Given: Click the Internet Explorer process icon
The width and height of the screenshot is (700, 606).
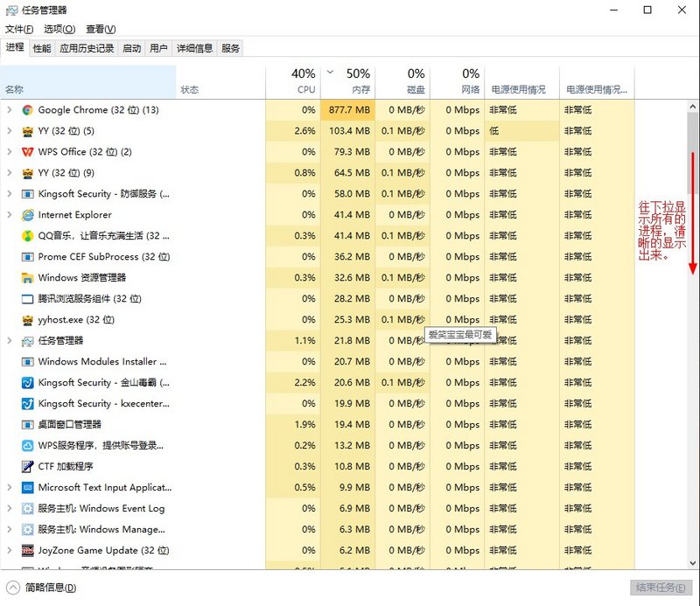Looking at the screenshot, I should (28, 215).
